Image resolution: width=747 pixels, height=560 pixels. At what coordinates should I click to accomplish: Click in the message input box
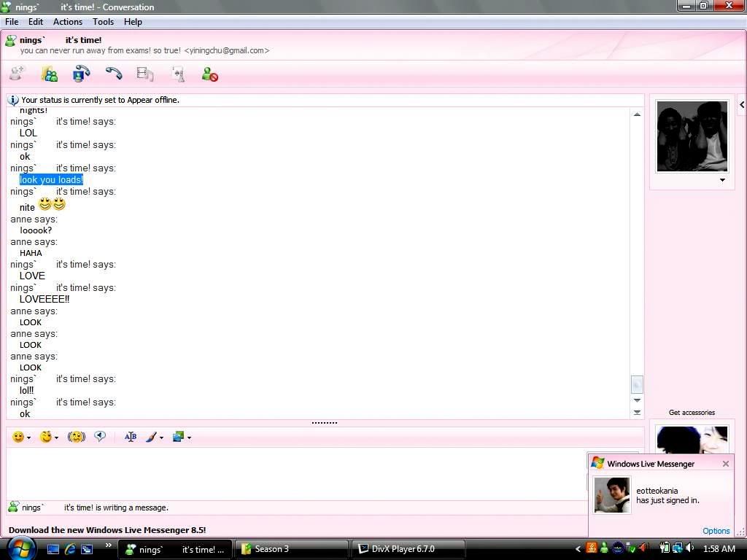pos(292,472)
